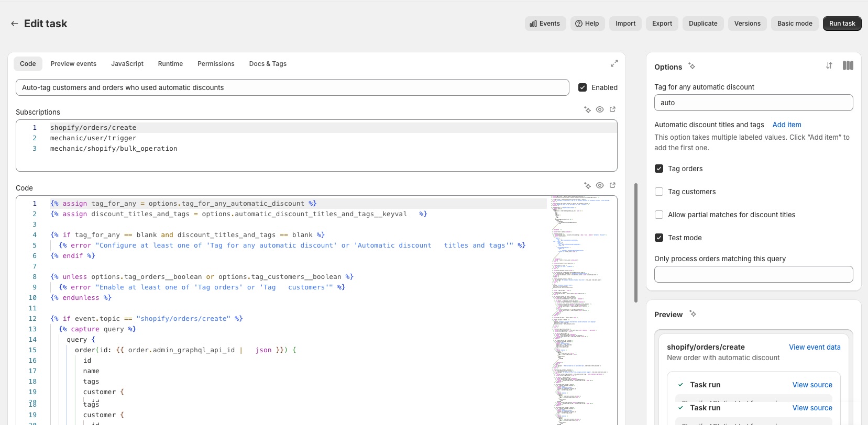Click the second Task run checkmark icon
The height and width of the screenshot is (425, 868).
(x=680, y=408)
